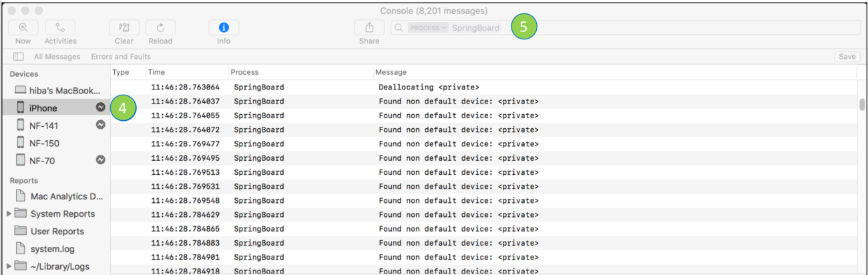This screenshot has height=275, width=868.
Task: Click the search magnifier icon
Action: click(399, 28)
